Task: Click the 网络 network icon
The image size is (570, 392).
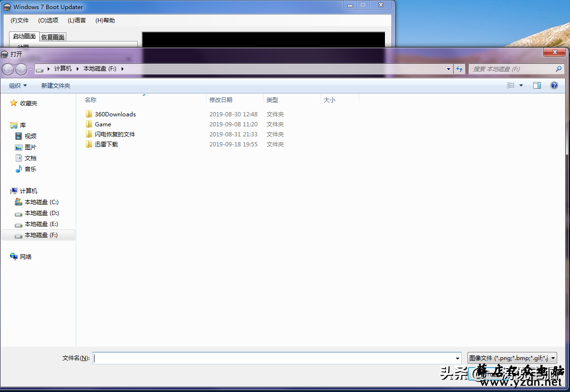Action: coord(14,257)
